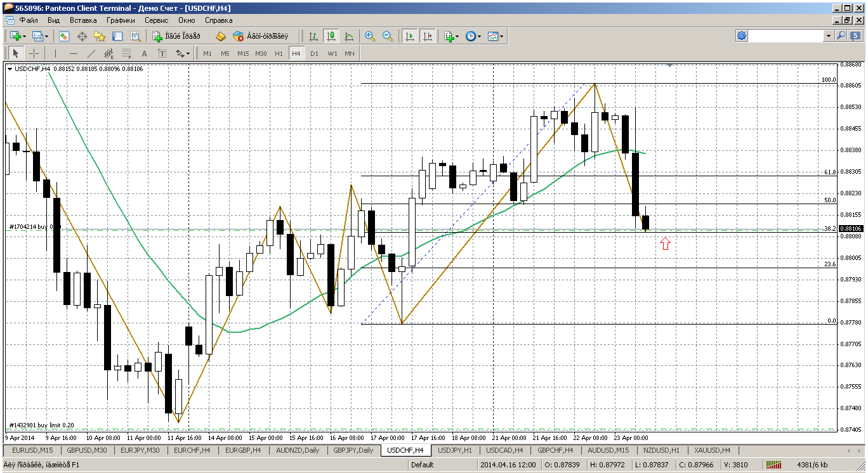The height and width of the screenshot is (473, 868).
Task: Expand the search field dropdown arrow
Action: [829, 36]
